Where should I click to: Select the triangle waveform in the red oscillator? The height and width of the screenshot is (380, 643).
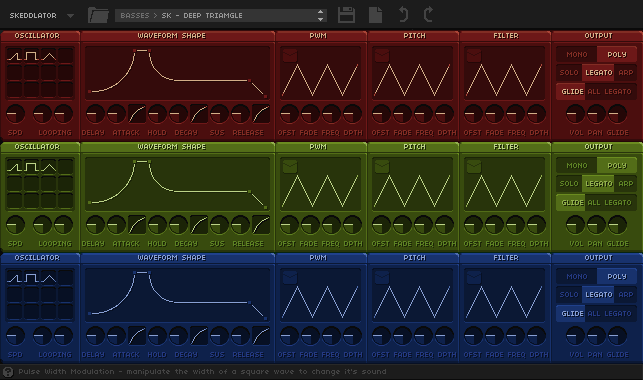[48, 55]
